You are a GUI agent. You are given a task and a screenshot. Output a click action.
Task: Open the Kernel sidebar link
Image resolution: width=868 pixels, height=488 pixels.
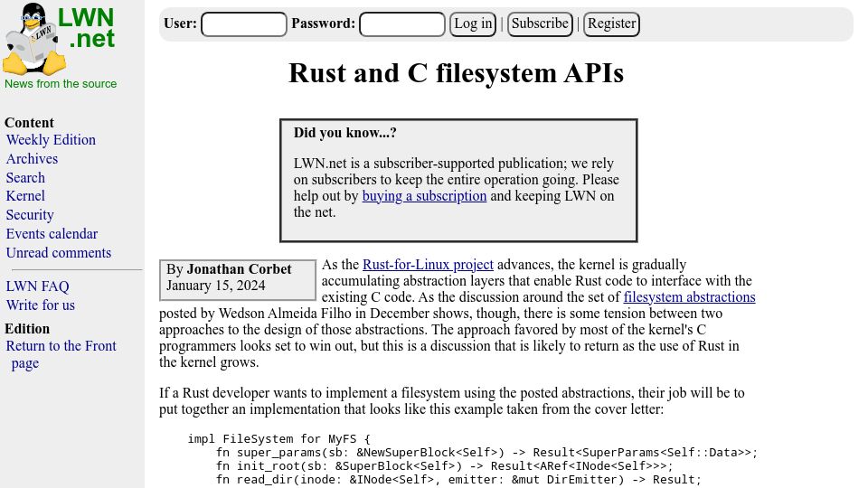point(25,196)
